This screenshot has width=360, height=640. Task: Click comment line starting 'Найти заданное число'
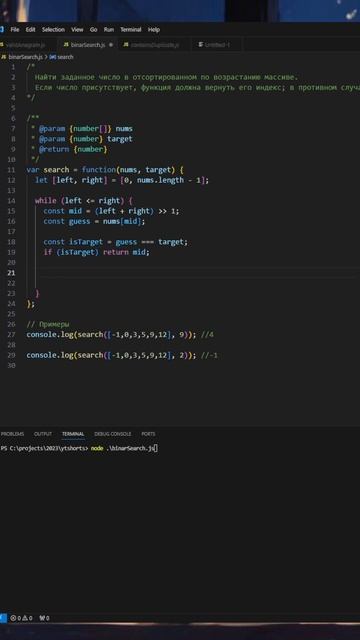(167, 77)
